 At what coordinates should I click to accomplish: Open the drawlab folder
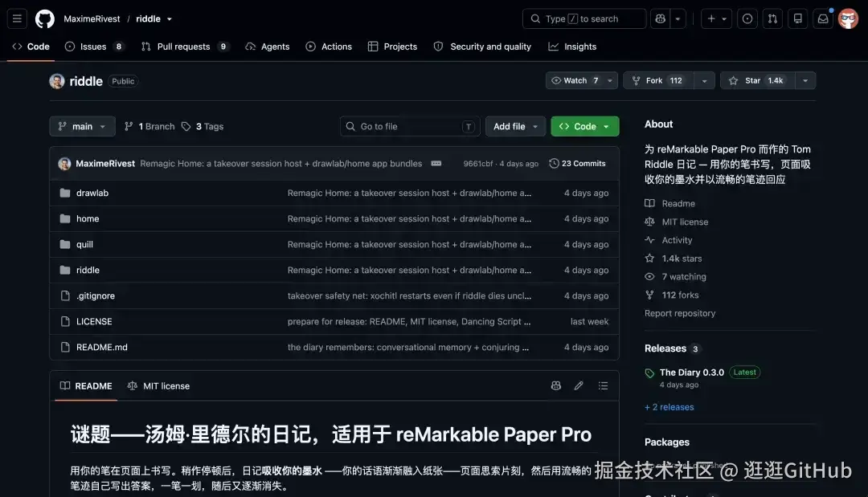click(92, 193)
